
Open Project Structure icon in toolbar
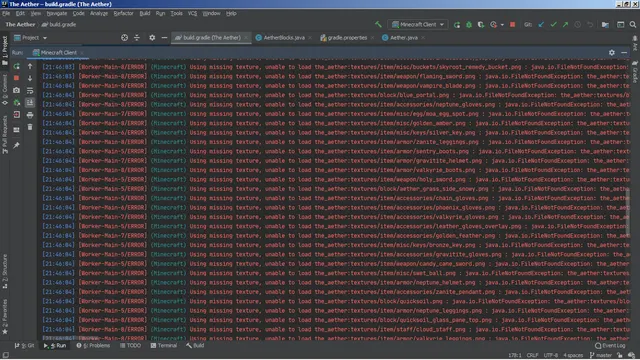tap(605, 25)
